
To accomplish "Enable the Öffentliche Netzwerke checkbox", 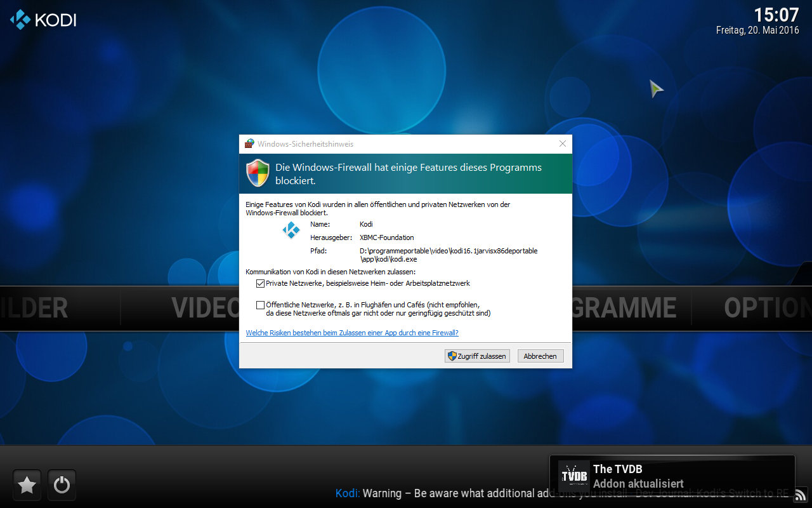I will [x=260, y=305].
